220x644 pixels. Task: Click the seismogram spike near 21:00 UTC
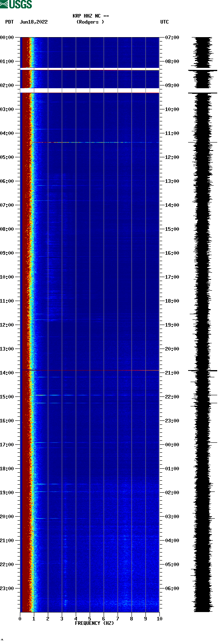coord(202,371)
